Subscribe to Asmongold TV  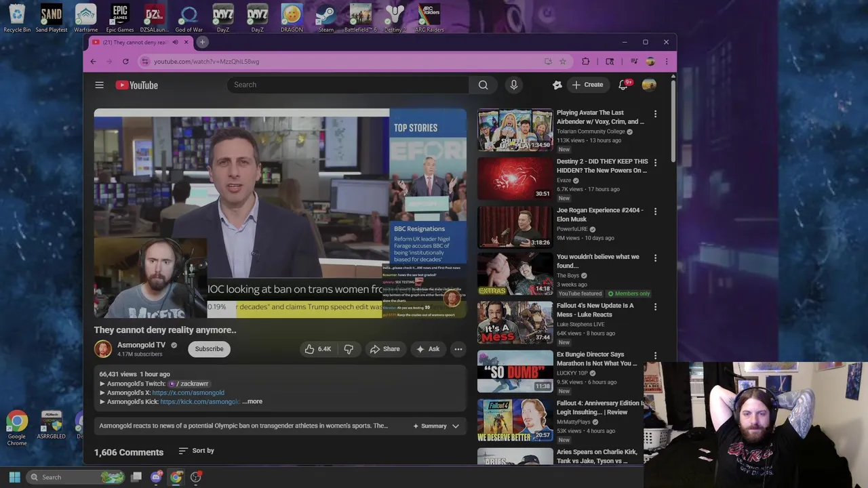209,349
